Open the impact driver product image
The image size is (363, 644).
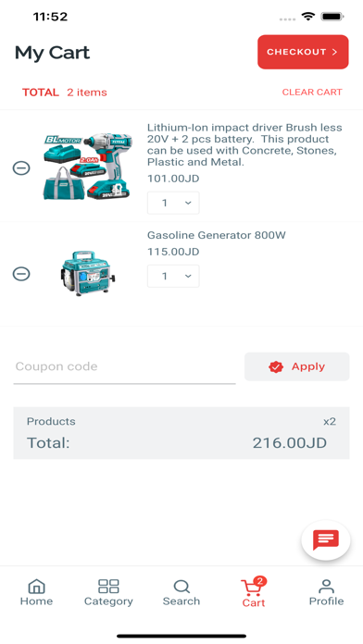tap(88, 167)
